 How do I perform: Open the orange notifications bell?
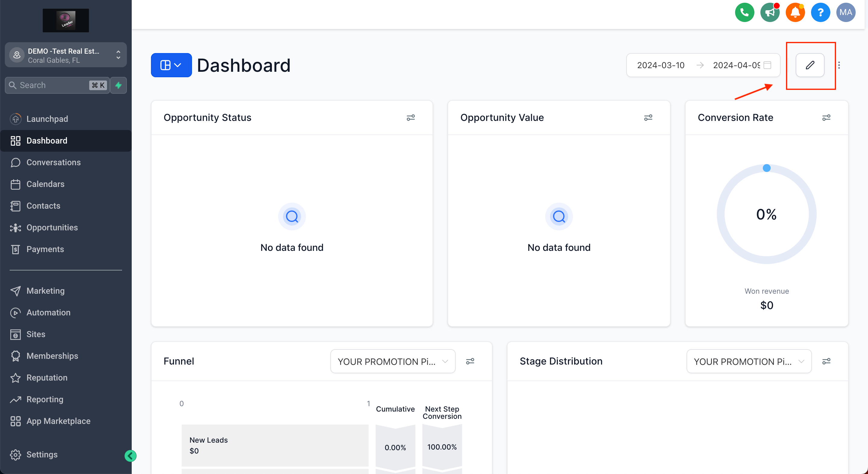coord(795,12)
